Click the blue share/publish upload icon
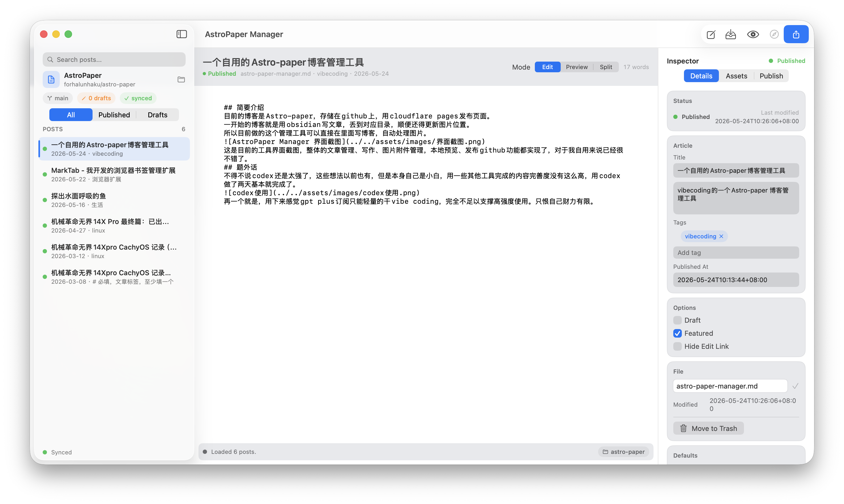844x504 pixels. pyautogui.click(x=796, y=34)
